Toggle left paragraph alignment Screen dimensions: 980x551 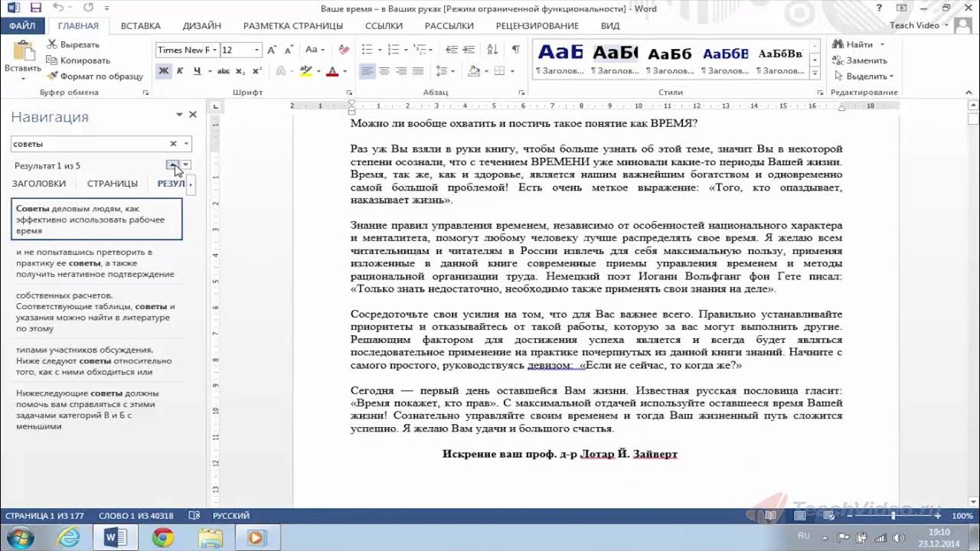pyautogui.click(x=367, y=71)
